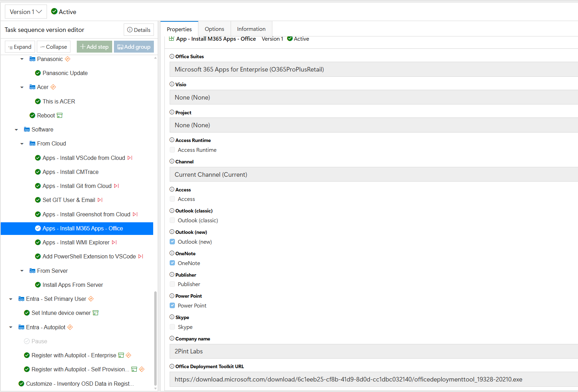Click the green script icon next to Reboot
This screenshot has height=392, width=578.
(x=60, y=115)
